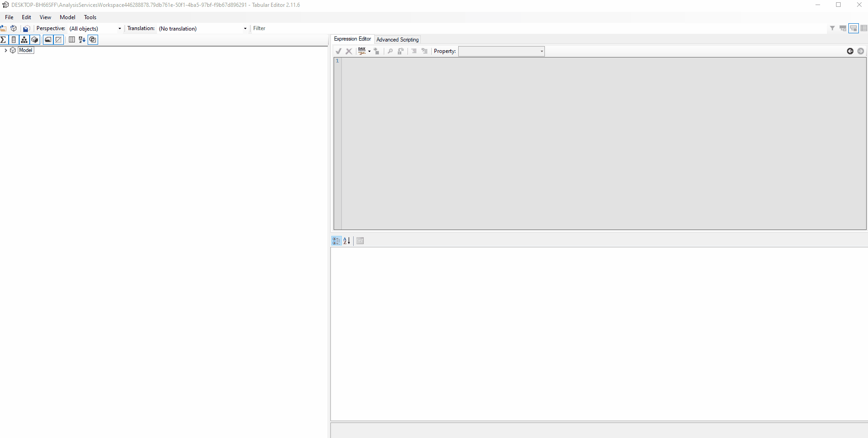Sort properties by category icon
The height and width of the screenshot is (438, 868).
click(336, 241)
